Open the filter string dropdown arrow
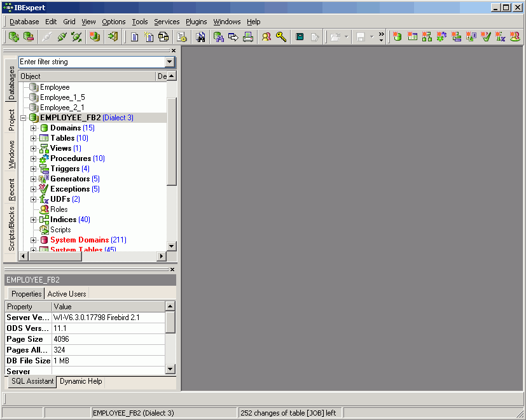The width and height of the screenshot is (526, 420). 169,62
